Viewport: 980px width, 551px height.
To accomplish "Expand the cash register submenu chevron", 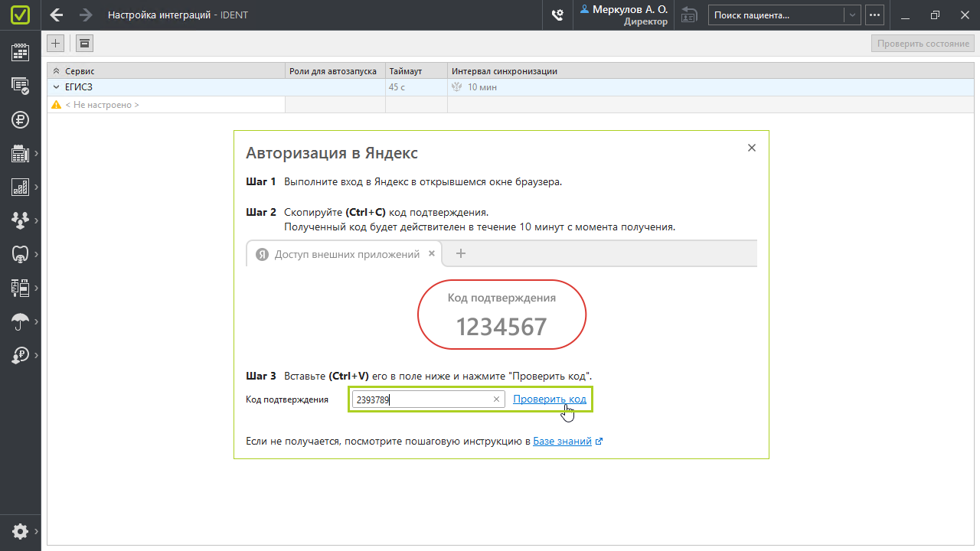I will [x=36, y=153].
